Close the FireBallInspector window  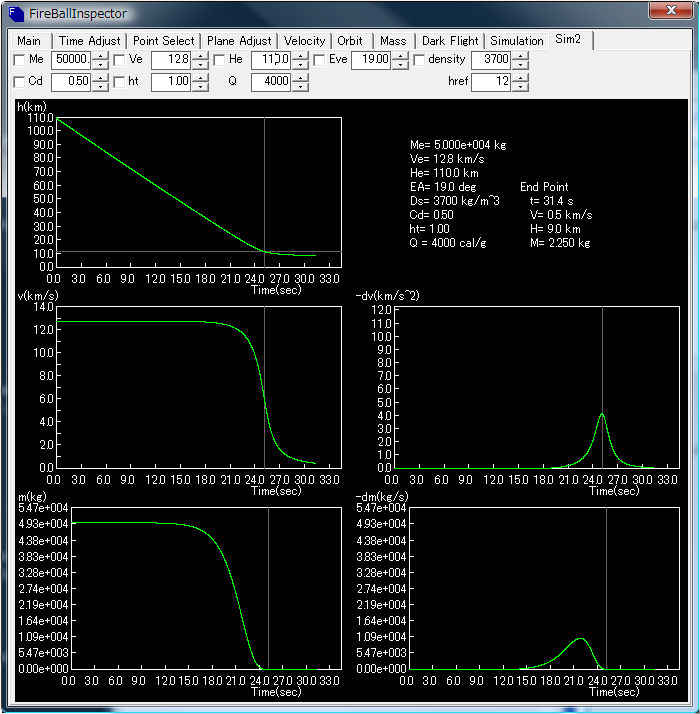point(671,12)
